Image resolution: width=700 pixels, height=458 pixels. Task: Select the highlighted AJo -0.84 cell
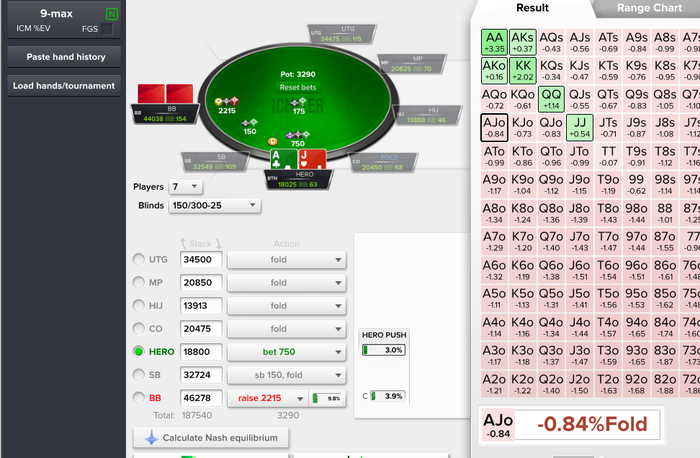[494, 128]
